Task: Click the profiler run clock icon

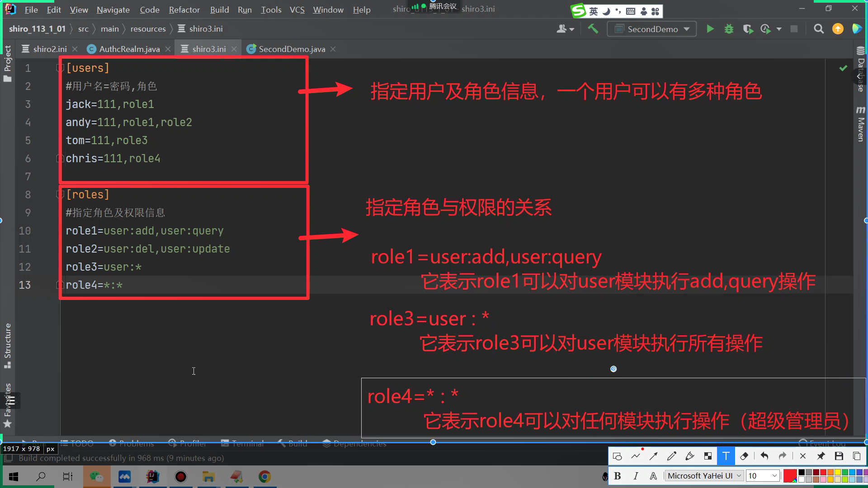Action: point(765,29)
